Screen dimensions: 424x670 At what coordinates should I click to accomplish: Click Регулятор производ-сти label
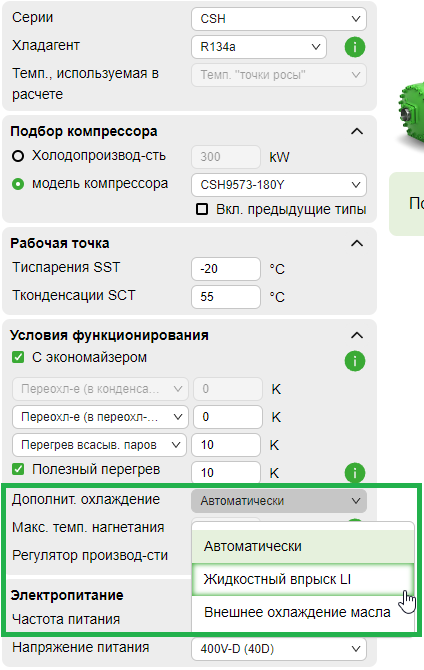(x=90, y=555)
